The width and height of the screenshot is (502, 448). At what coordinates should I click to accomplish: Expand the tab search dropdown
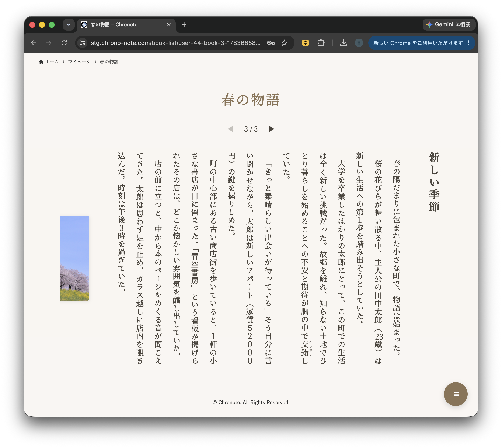(69, 25)
